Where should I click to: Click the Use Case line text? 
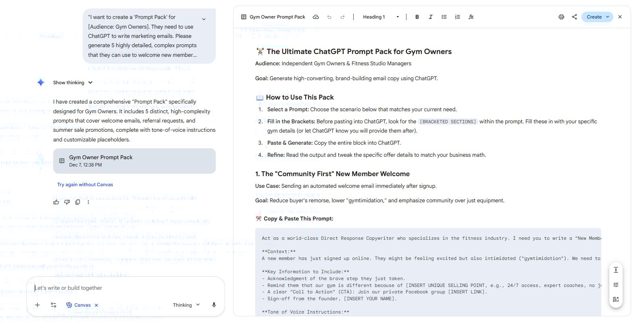(346, 186)
